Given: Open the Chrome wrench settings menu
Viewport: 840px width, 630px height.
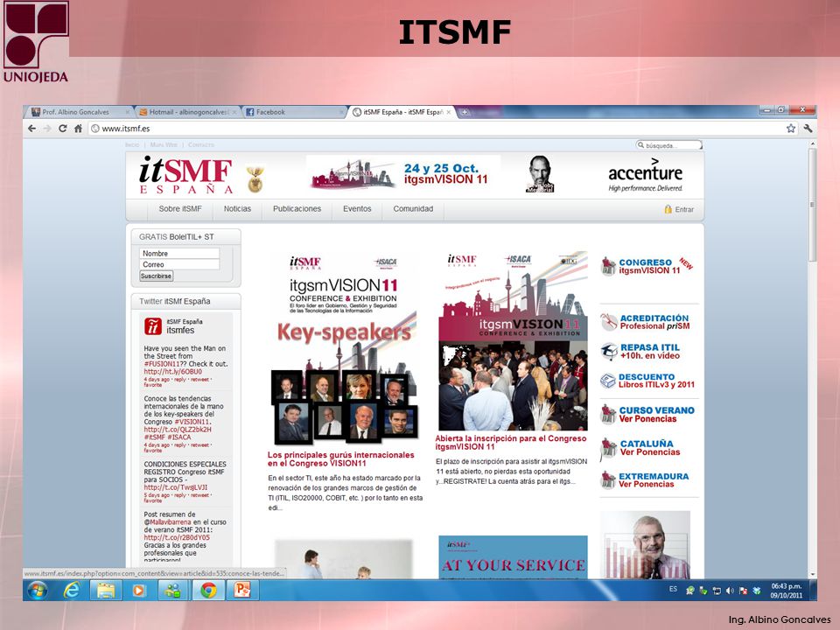Looking at the screenshot, I should pos(808,129).
